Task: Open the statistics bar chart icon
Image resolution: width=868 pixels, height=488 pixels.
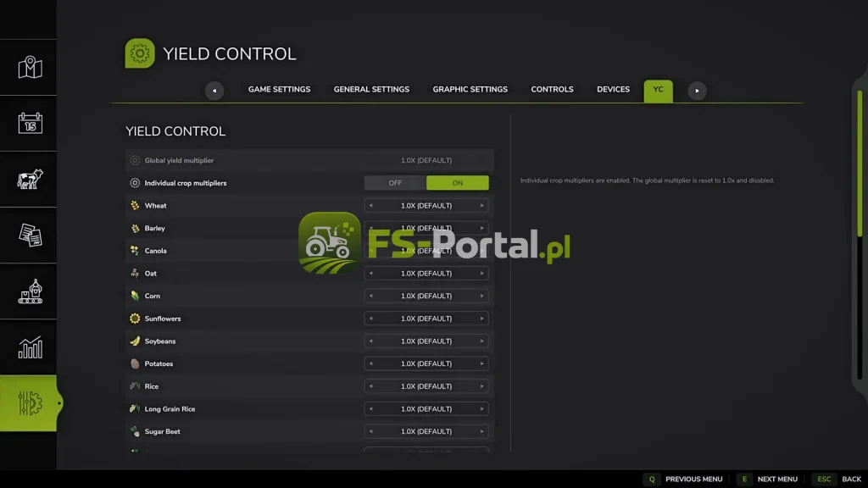Action: coord(30,347)
